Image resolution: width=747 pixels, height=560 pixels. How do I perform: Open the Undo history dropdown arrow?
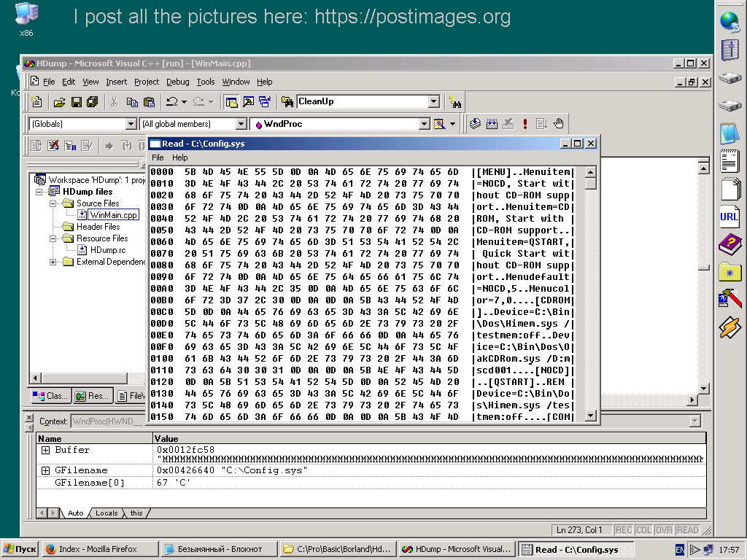click(x=184, y=101)
